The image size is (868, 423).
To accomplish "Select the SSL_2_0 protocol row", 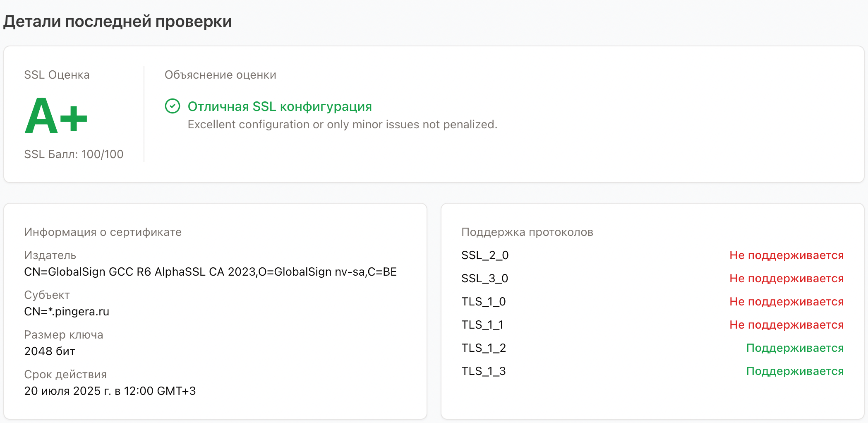I will 485,255.
